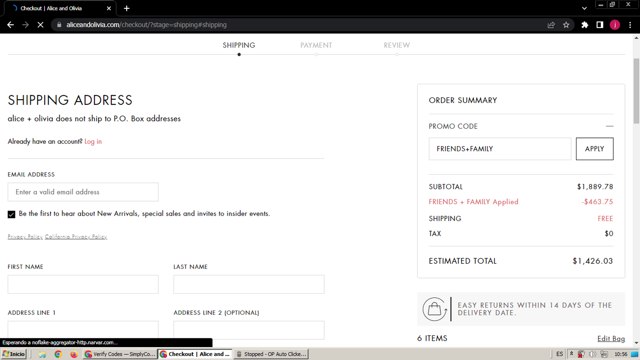Go forward with the browser forward arrow

pyautogui.click(x=25, y=25)
